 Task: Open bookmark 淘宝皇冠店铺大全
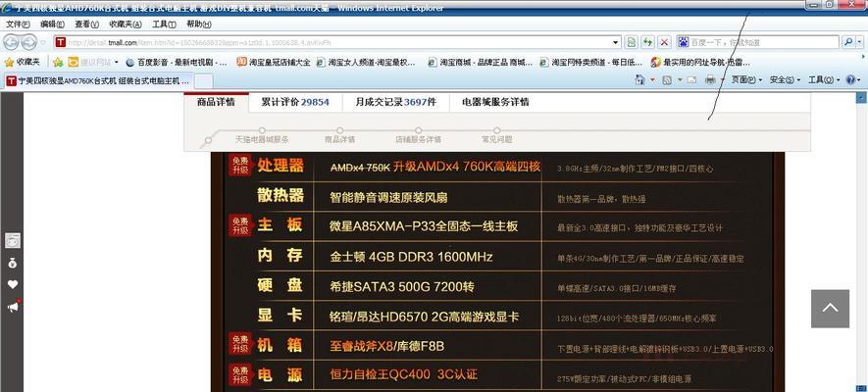tap(274, 63)
